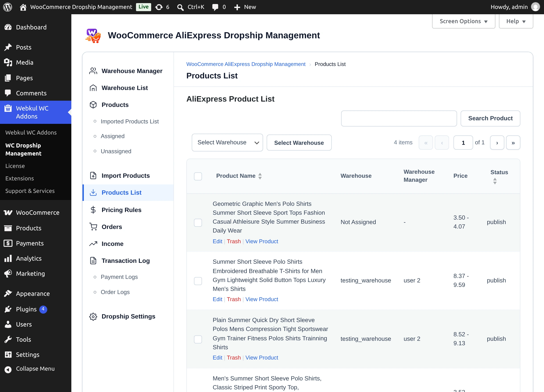Click the Appearance brush icon
Image resolution: width=544 pixels, height=392 pixels.
(8, 294)
